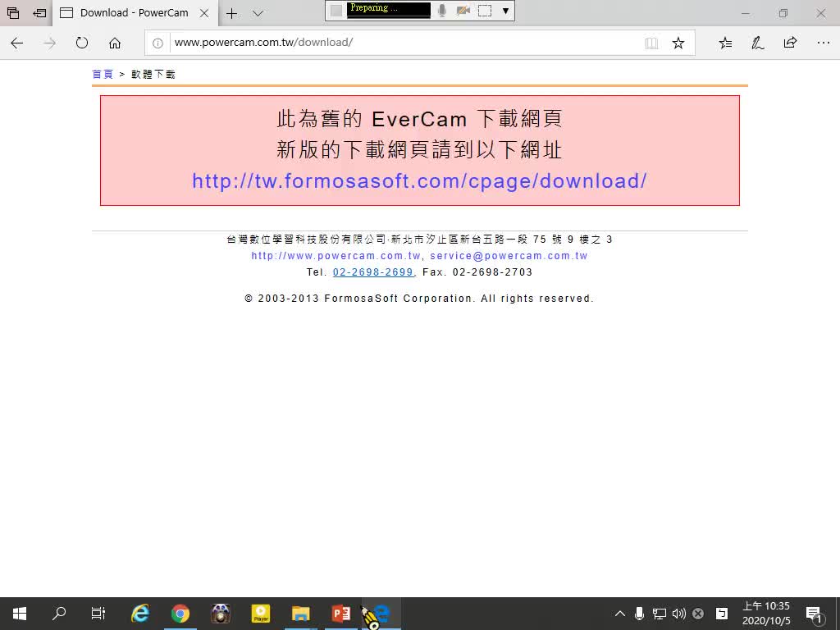This screenshot has height=630, width=840.
Task: Open the browser home page
Action: [x=115, y=43]
